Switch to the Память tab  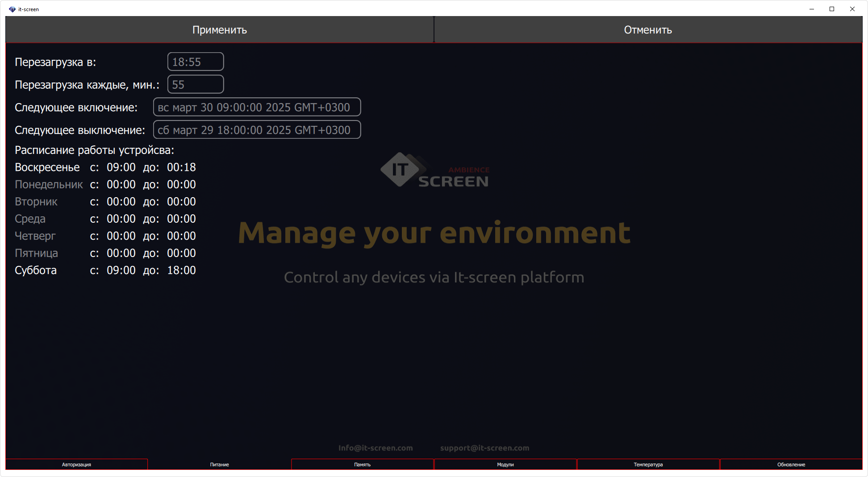click(x=362, y=465)
